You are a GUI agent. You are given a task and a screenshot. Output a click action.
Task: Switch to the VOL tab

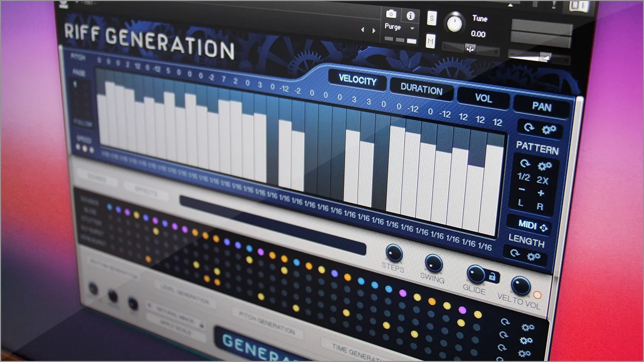[x=484, y=98]
